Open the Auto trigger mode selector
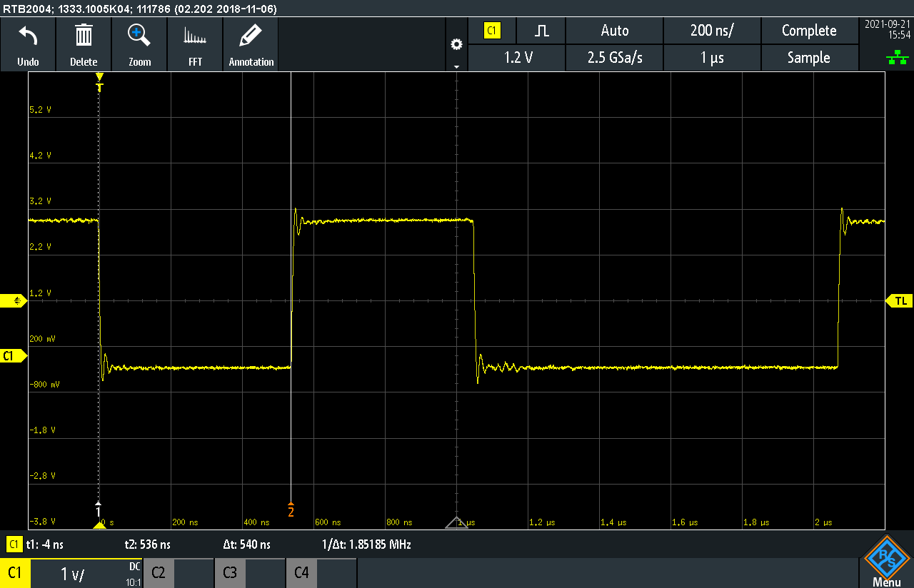This screenshot has height=588, width=914. tap(613, 31)
